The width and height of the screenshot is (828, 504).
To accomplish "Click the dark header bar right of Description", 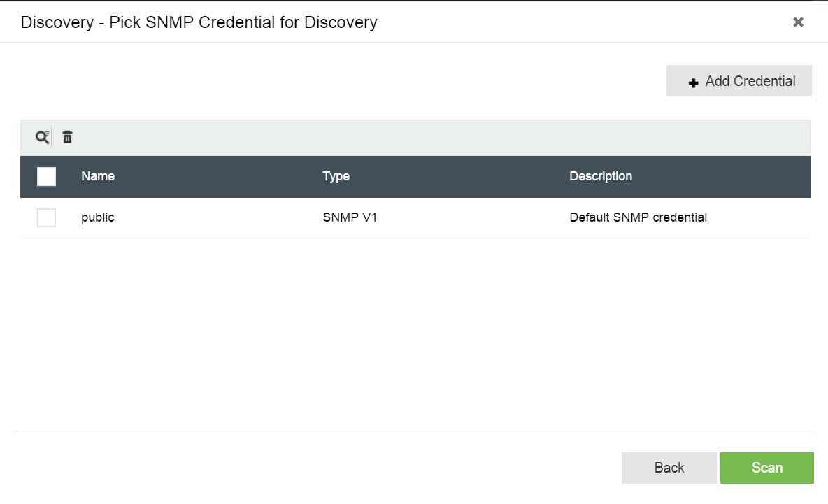I will [x=734, y=176].
